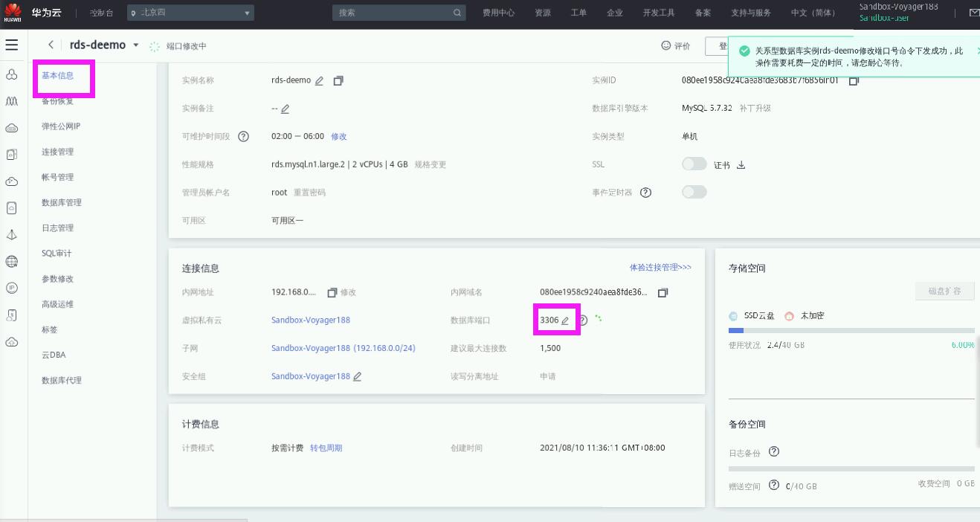Open 帐号管理 in side menu
Image resolution: width=980 pixels, height=522 pixels.
click(x=58, y=177)
